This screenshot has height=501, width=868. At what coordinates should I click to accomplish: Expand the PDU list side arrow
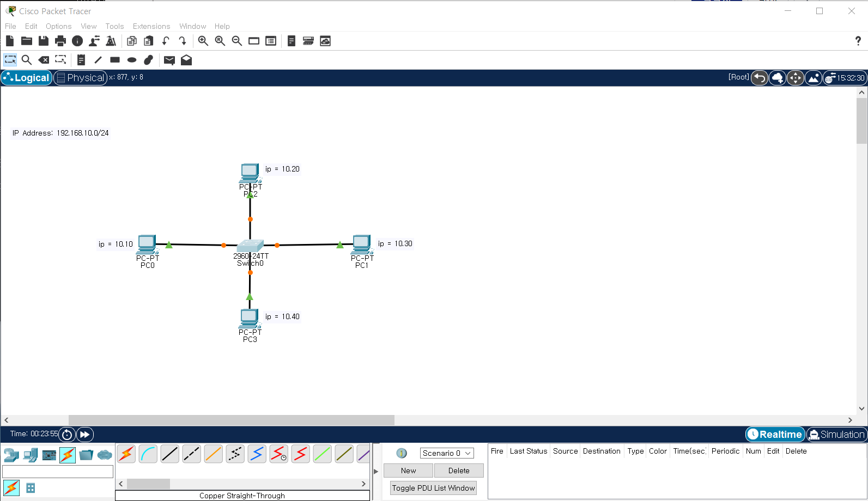pyautogui.click(x=375, y=472)
